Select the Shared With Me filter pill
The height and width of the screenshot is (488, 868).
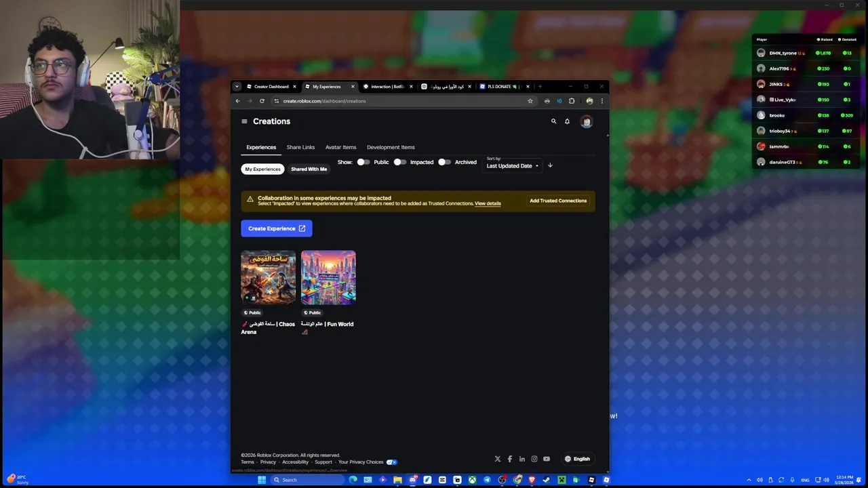(309, 169)
